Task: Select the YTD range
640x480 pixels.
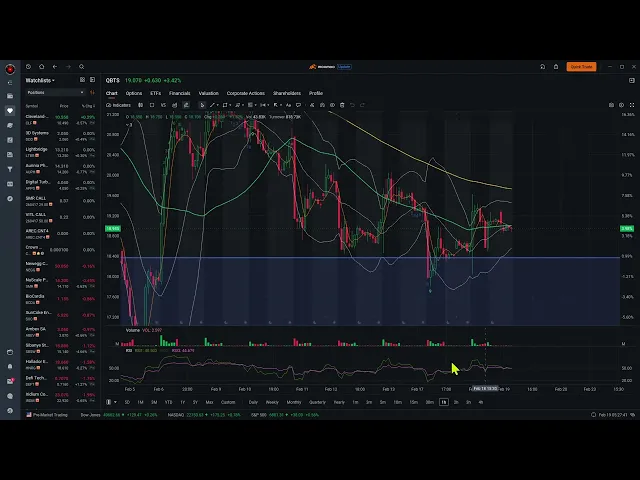Action: [168, 402]
